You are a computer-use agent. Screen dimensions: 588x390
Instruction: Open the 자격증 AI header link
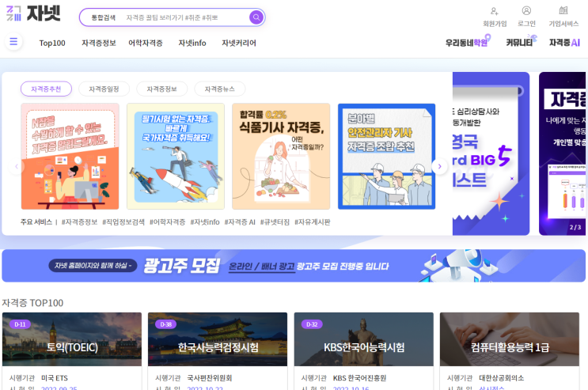point(564,43)
